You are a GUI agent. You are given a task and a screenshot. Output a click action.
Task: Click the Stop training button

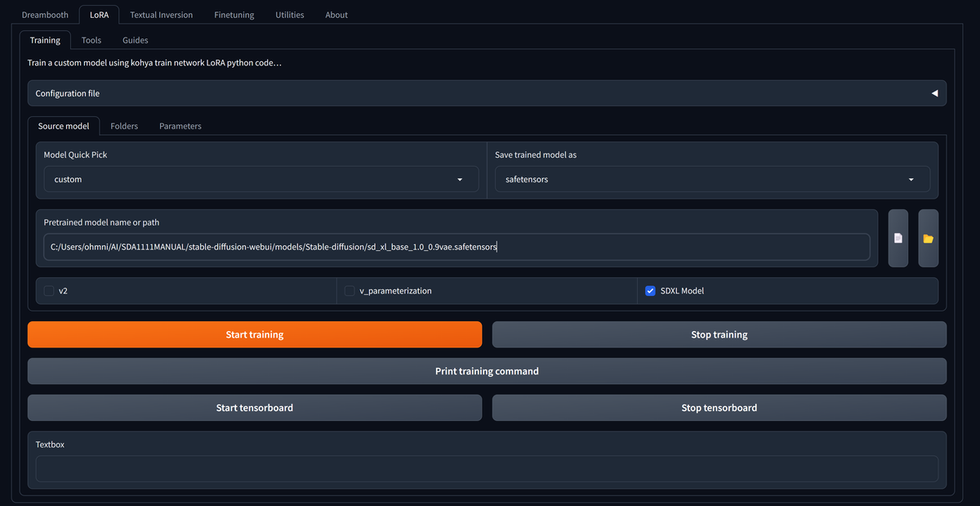click(719, 334)
